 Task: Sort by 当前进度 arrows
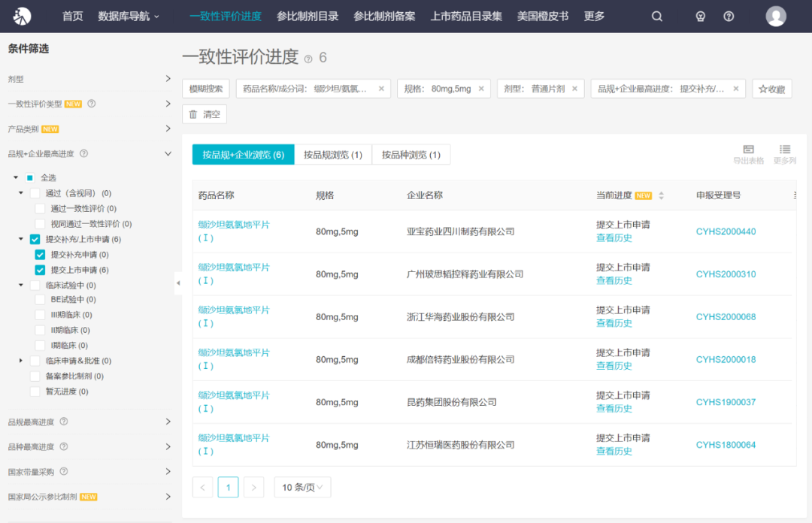[x=662, y=195]
